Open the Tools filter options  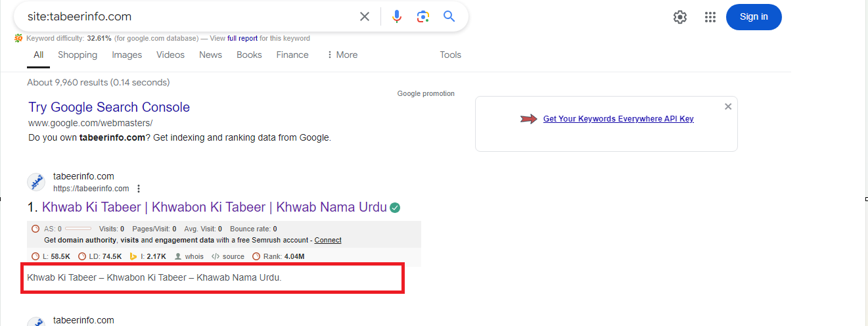click(x=450, y=55)
